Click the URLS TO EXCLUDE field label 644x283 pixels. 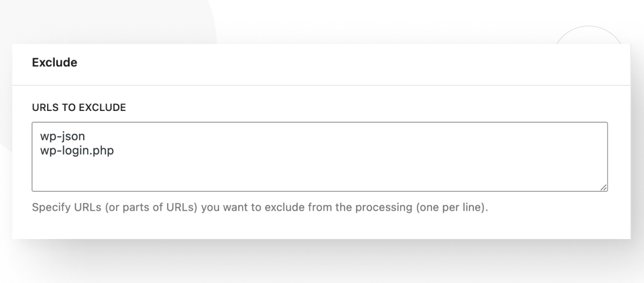pos(79,108)
